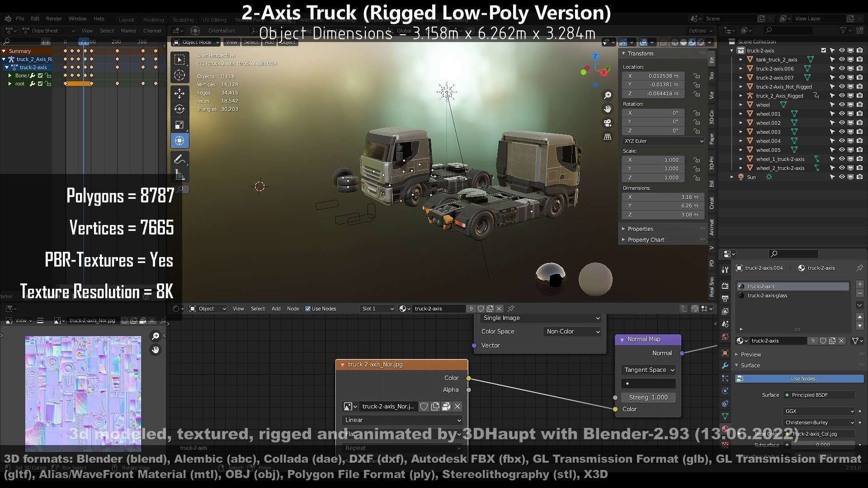
Task: Add a new material slot
Action: [859, 285]
